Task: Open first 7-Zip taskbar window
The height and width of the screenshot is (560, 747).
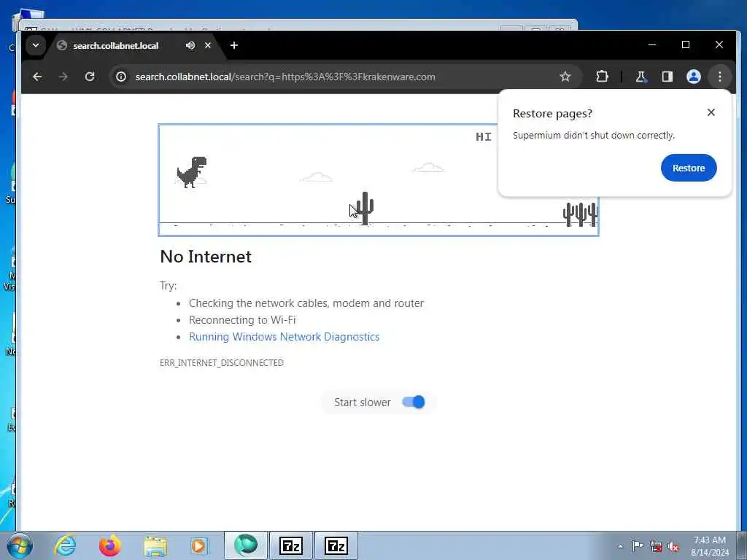Action: pos(290,545)
